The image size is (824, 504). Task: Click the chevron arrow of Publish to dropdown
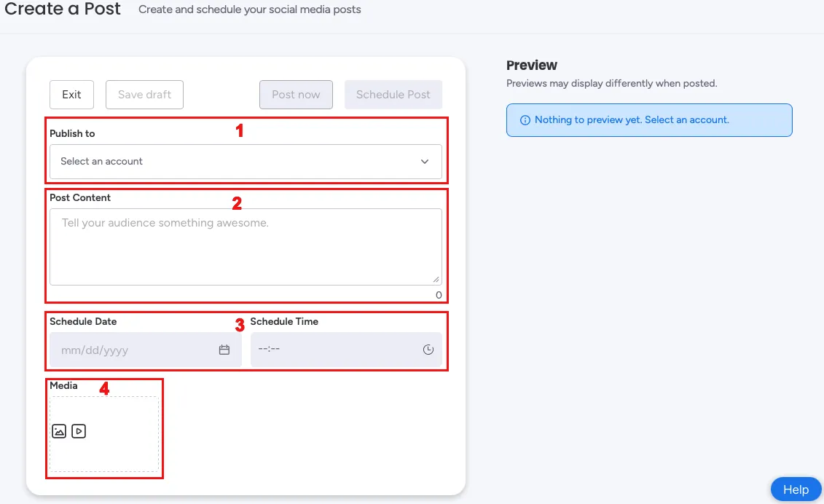[425, 162]
